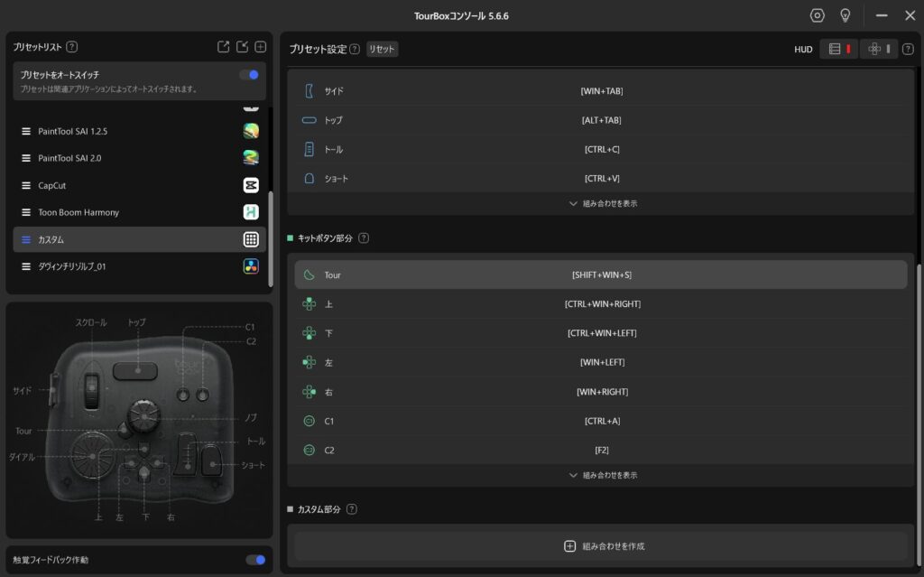The height and width of the screenshot is (577, 924).
Task: Click the import preset icon
Action: (x=242, y=47)
